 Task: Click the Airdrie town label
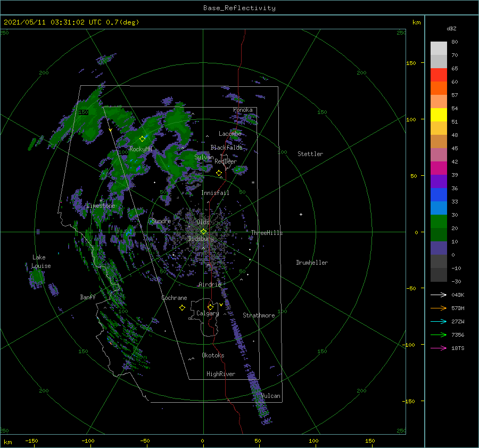tap(210, 284)
